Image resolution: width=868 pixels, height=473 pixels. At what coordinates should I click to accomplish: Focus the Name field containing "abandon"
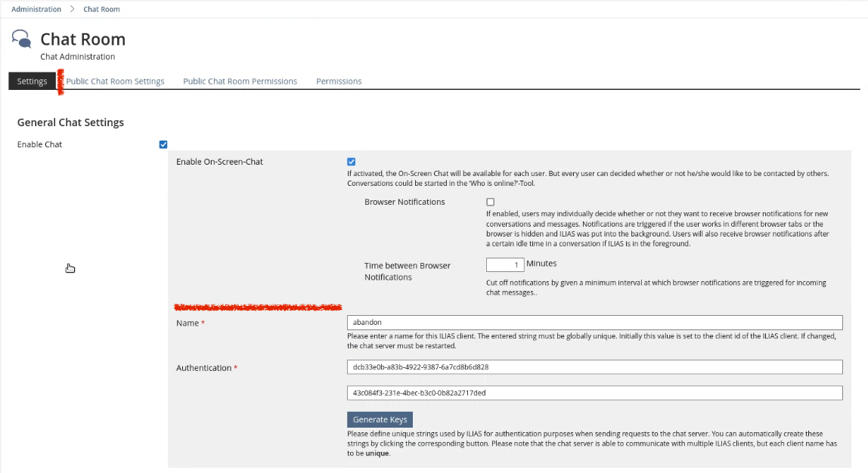[594, 323]
